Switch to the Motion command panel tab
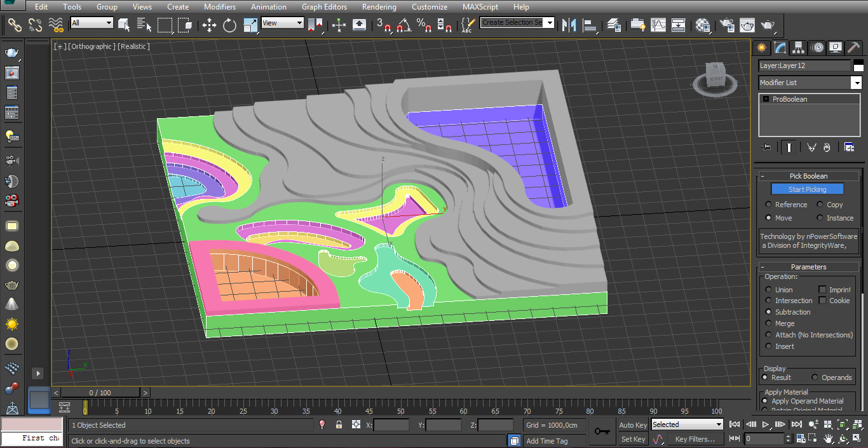The width and height of the screenshot is (868, 448). [x=817, y=48]
